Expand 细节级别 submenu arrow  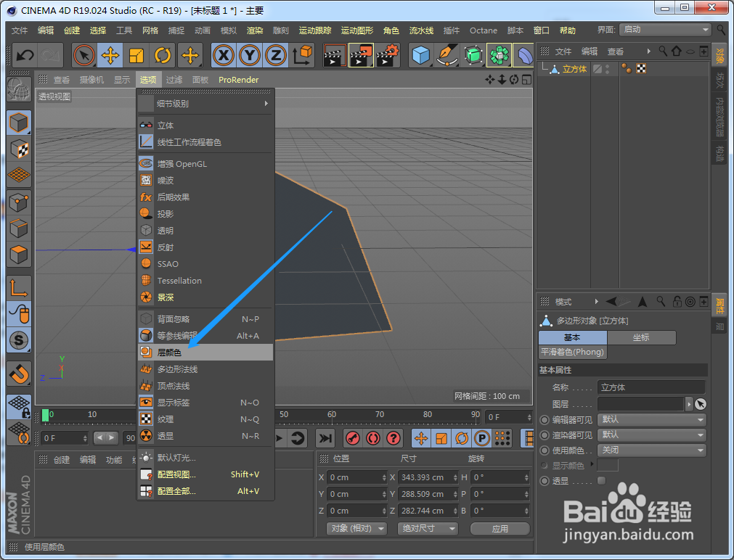point(266,104)
